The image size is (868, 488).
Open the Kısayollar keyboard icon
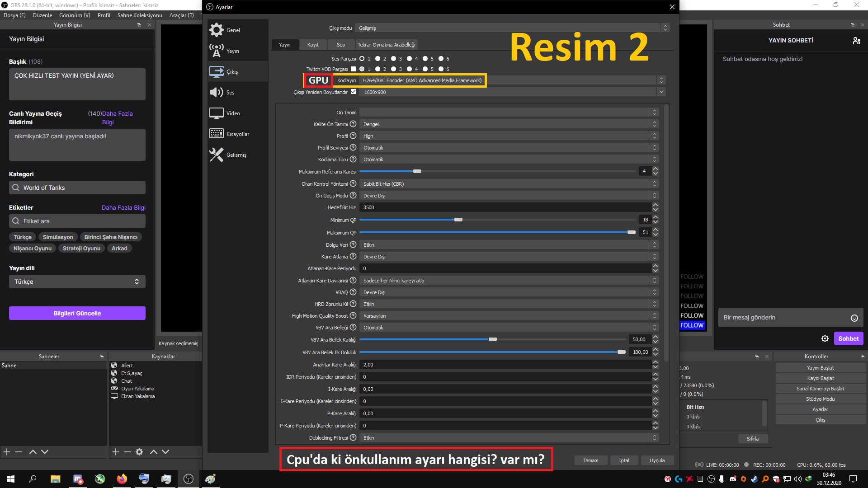pyautogui.click(x=217, y=134)
